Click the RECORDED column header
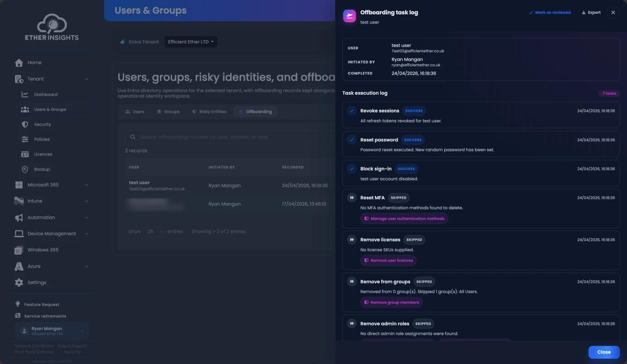 coord(293,167)
